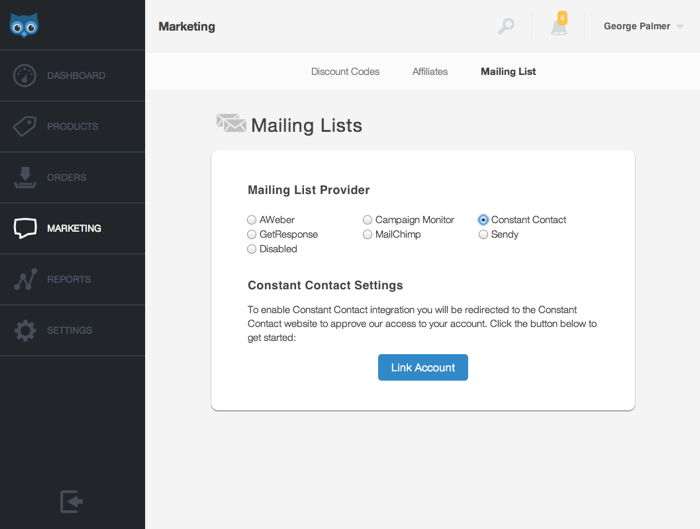Click the Link Account button
Image resolution: width=700 pixels, height=529 pixels.
(x=423, y=367)
